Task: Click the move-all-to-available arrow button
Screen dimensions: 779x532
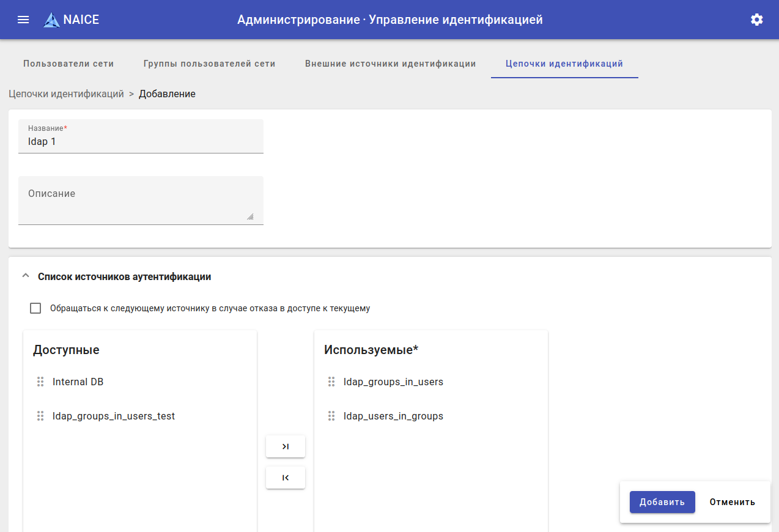Action: click(286, 478)
